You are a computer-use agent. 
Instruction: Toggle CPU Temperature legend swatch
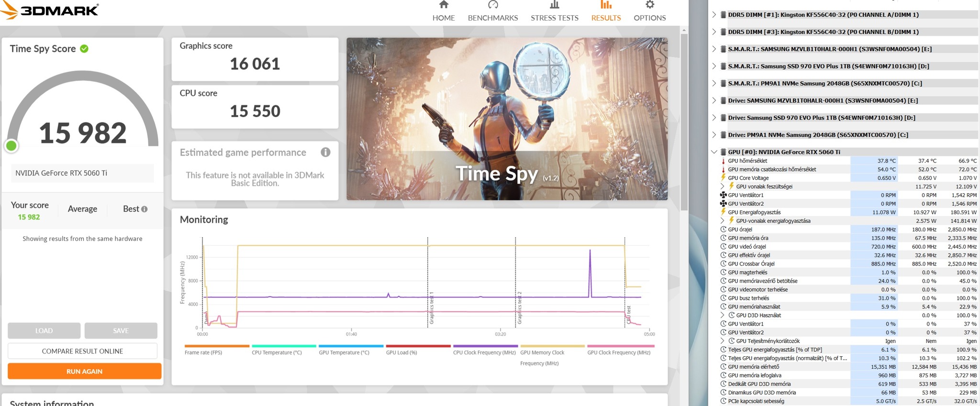[284, 346]
